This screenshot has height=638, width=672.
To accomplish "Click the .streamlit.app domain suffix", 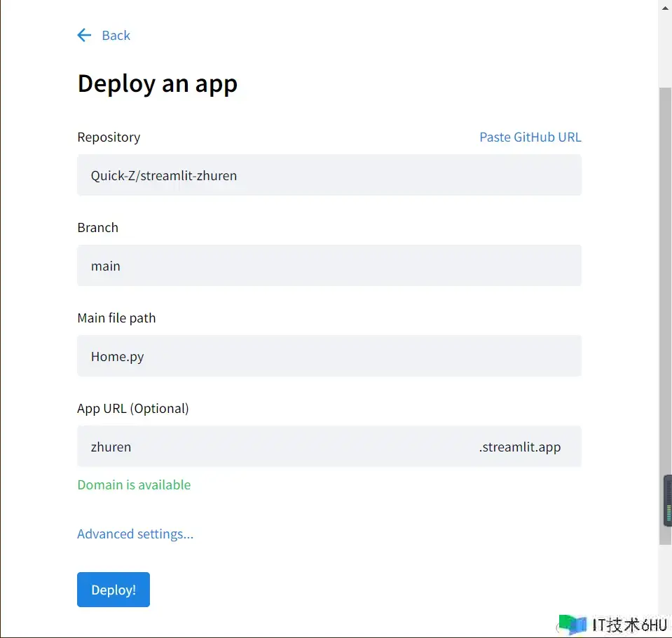I will point(519,447).
